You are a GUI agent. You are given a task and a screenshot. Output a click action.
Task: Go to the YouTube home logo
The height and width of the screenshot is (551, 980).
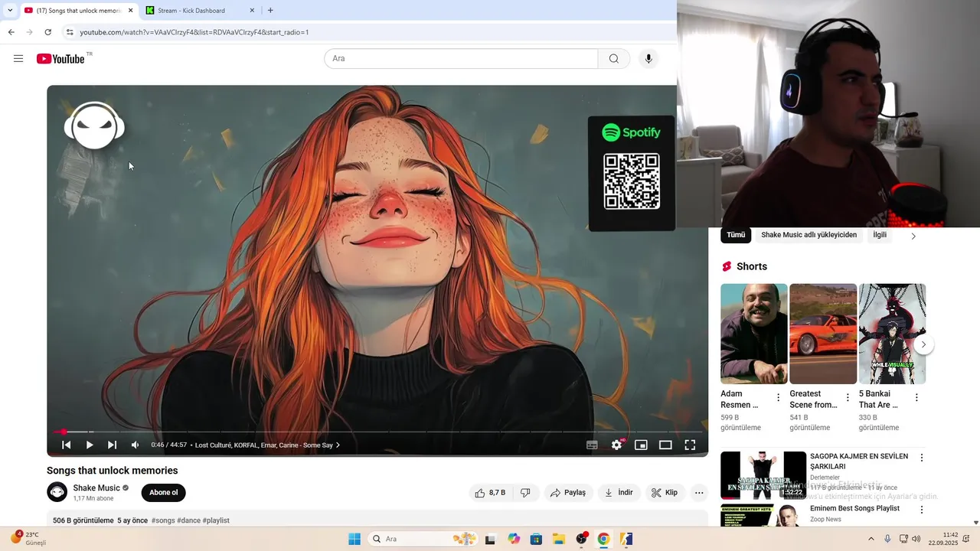(60, 59)
